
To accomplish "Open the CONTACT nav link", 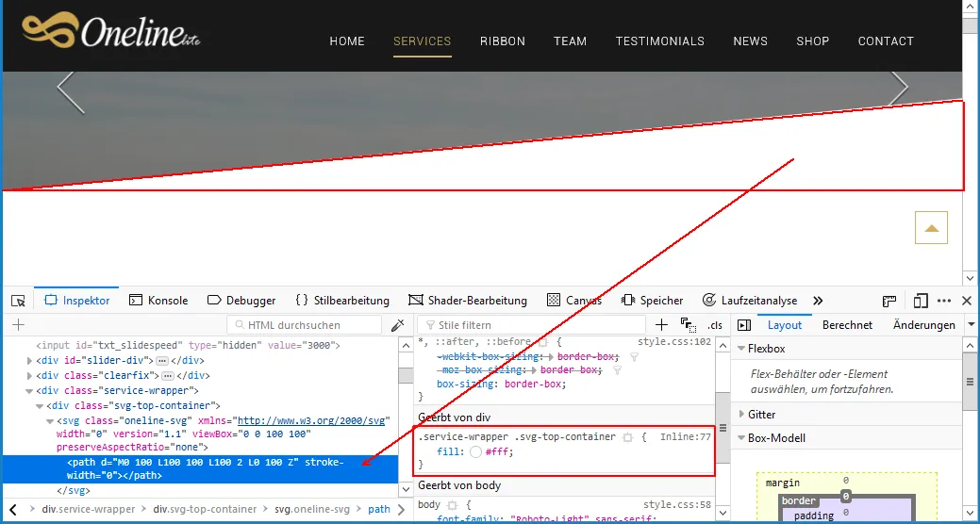I will pyautogui.click(x=886, y=41).
